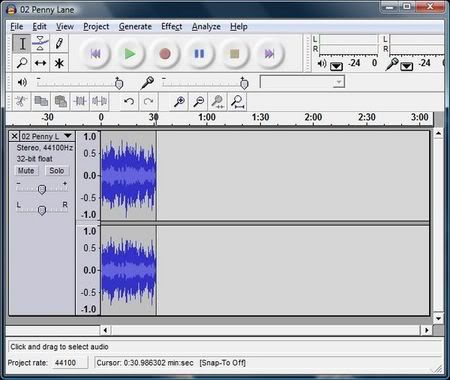Viewport: 450px width, 380px height.
Task: Click the Copy icon
Action: click(x=41, y=101)
